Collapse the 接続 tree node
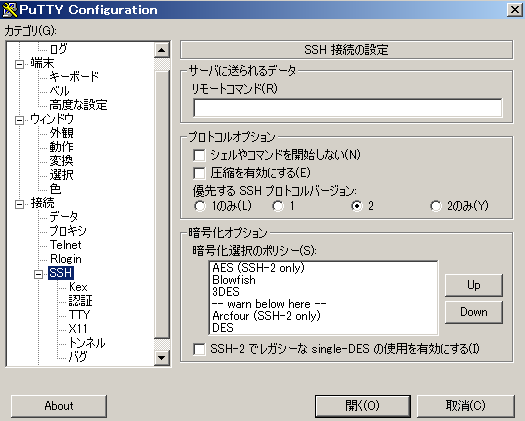The image size is (525, 421). (x=20, y=204)
